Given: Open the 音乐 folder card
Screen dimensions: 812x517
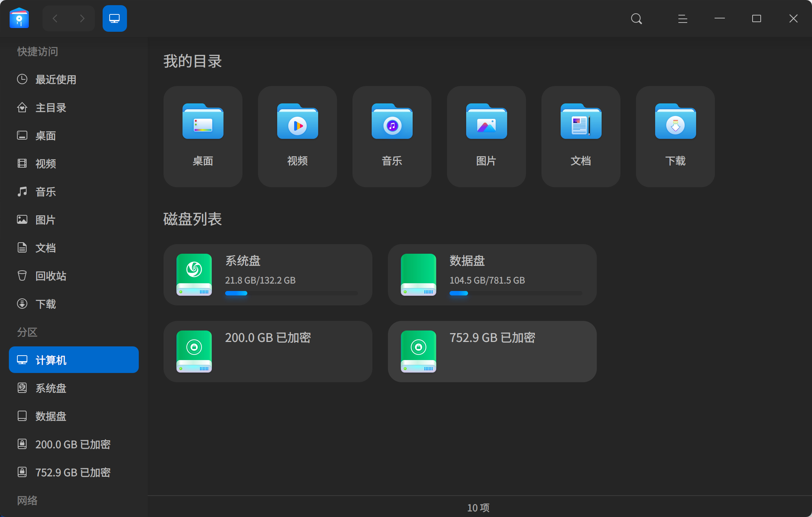Looking at the screenshot, I should (x=392, y=137).
